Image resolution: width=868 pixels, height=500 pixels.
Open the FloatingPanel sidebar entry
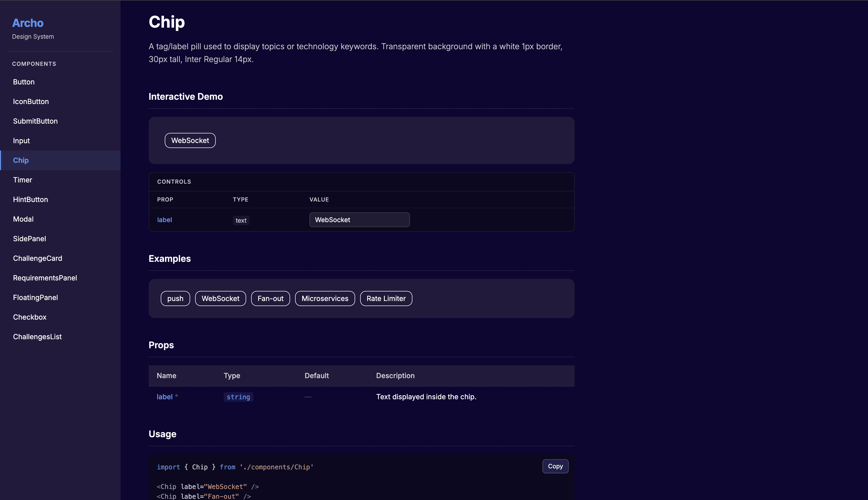click(35, 297)
